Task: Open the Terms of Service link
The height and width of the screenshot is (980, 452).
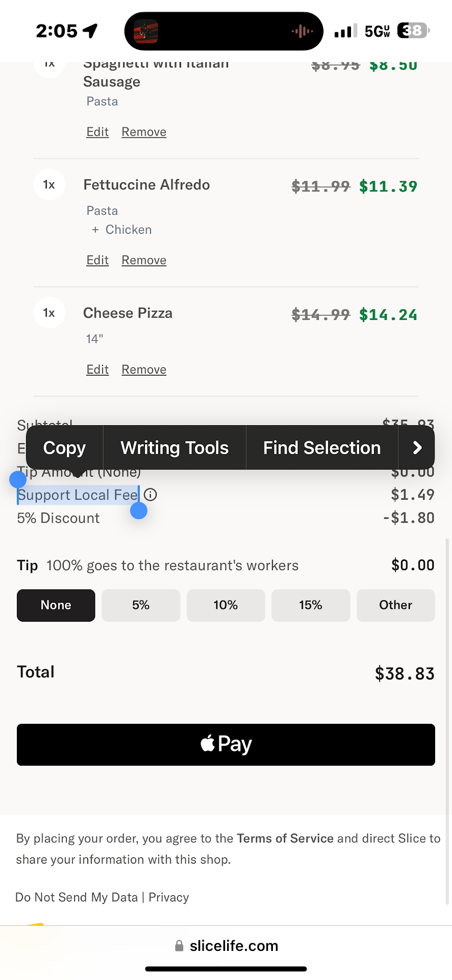Action: pos(285,839)
